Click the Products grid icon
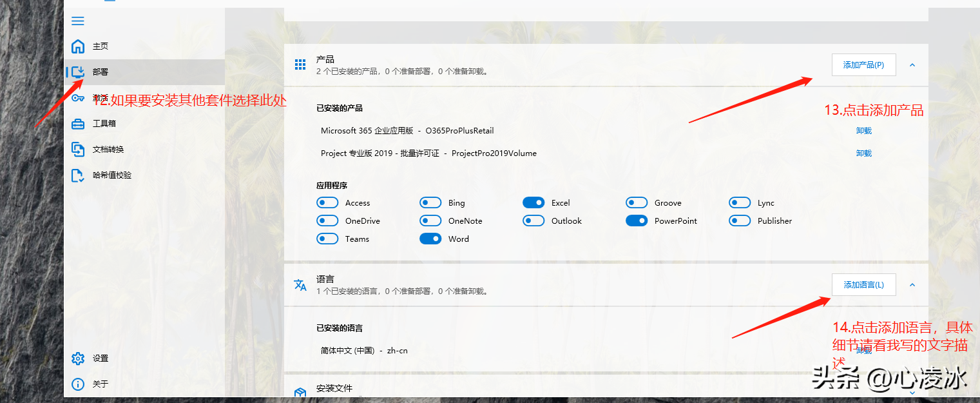 click(300, 64)
